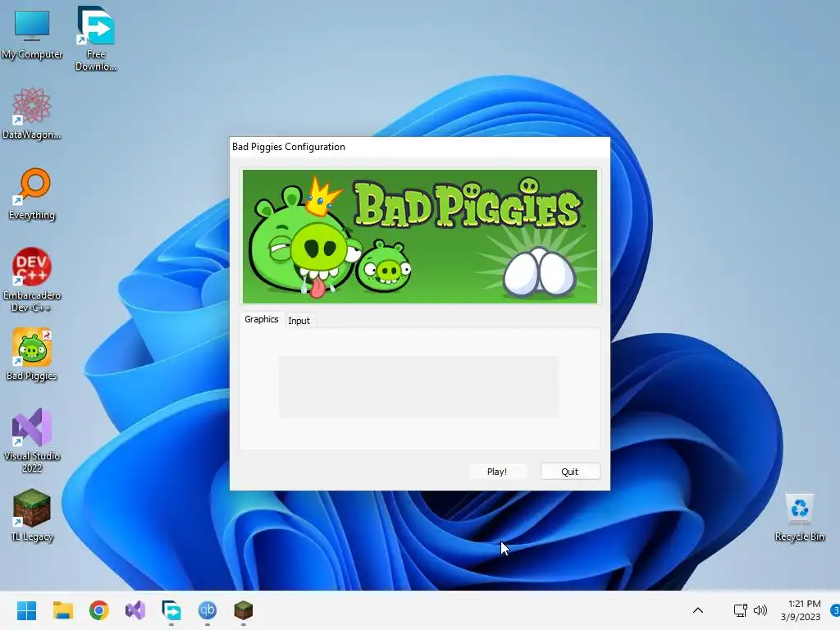
Task: Click the Quit button
Action: [570, 472]
